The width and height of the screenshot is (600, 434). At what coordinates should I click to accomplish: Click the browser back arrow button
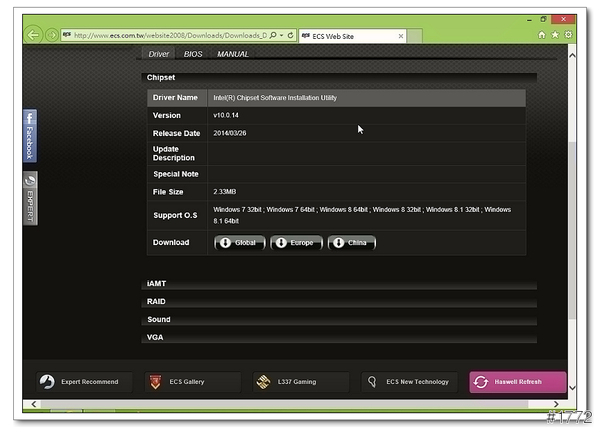click(34, 35)
